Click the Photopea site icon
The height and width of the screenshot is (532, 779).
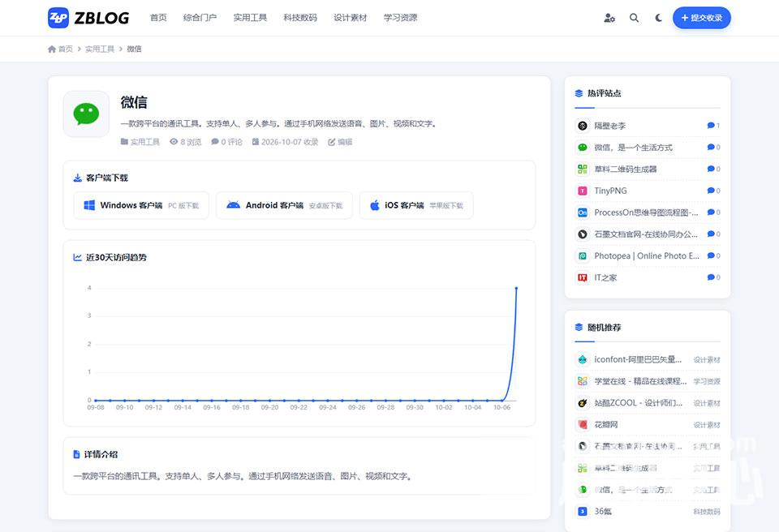583,255
